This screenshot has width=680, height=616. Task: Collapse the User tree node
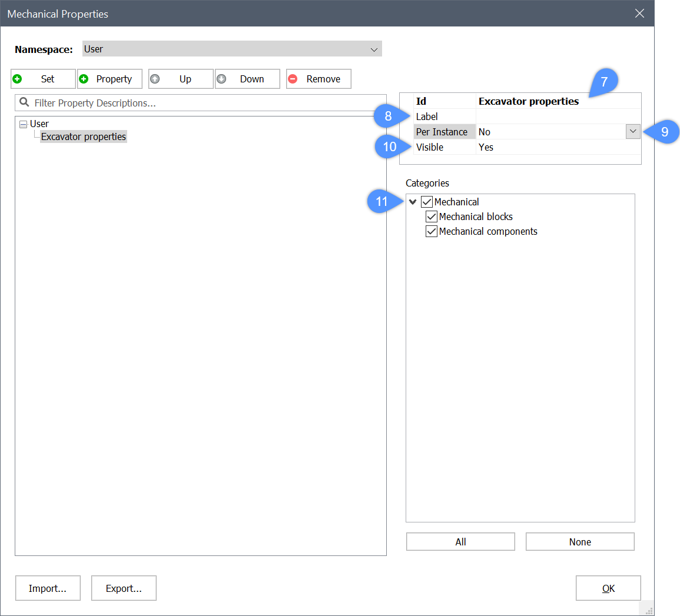point(23,124)
